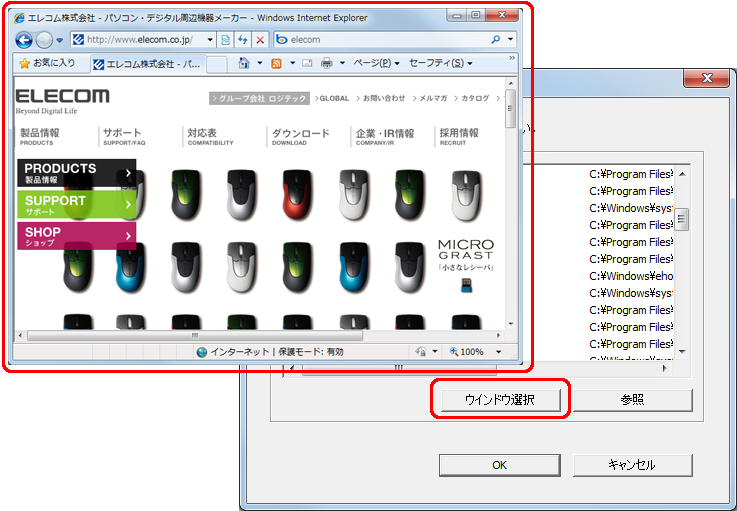The width and height of the screenshot is (737, 511).
Task: Open the zoom level dropdown arrow
Action: click(499, 352)
